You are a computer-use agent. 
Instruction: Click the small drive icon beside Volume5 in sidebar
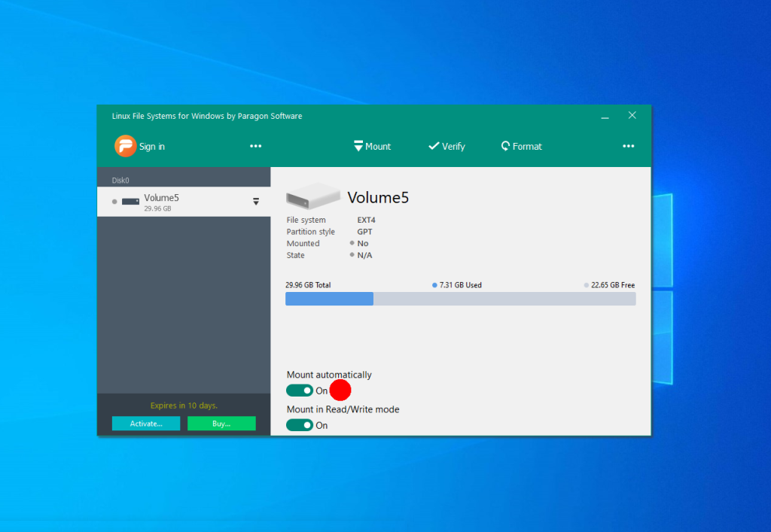(131, 202)
